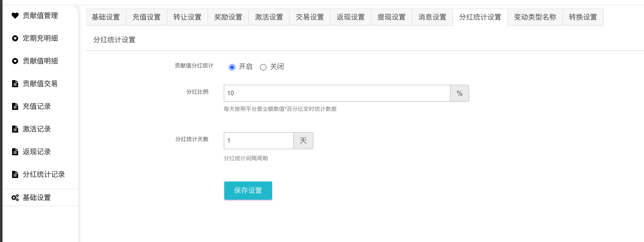Click the document icon beside 充值记录

click(x=15, y=106)
